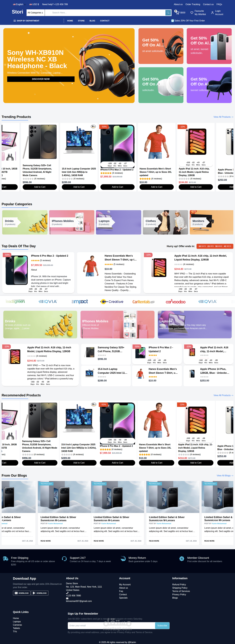Add Samsung Galaxy S25+ to cart in Trending

[40, 187]
